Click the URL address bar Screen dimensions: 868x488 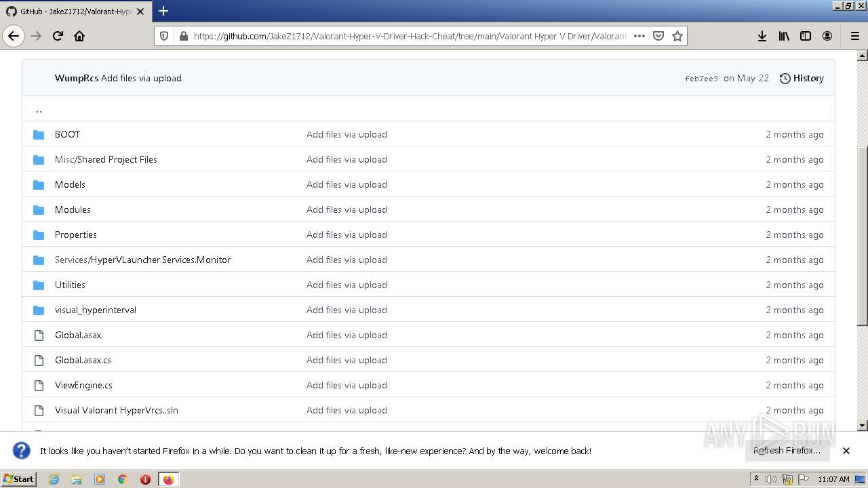coord(410,36)
